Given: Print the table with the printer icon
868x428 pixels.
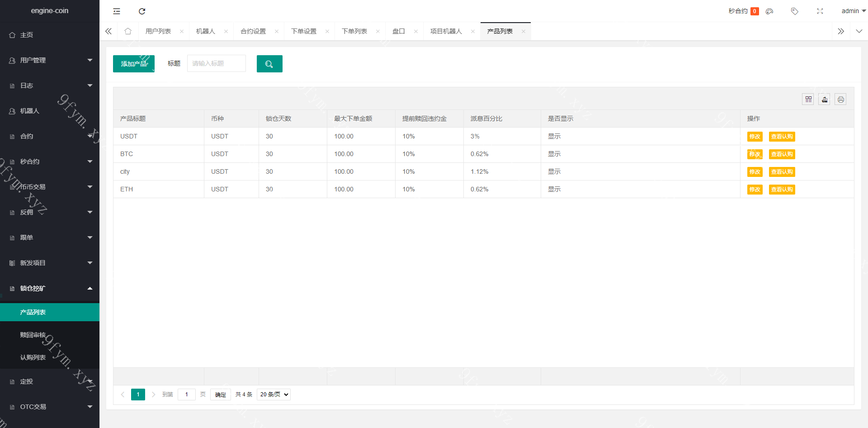Looking at the screenshot, I should coord(840,99).
